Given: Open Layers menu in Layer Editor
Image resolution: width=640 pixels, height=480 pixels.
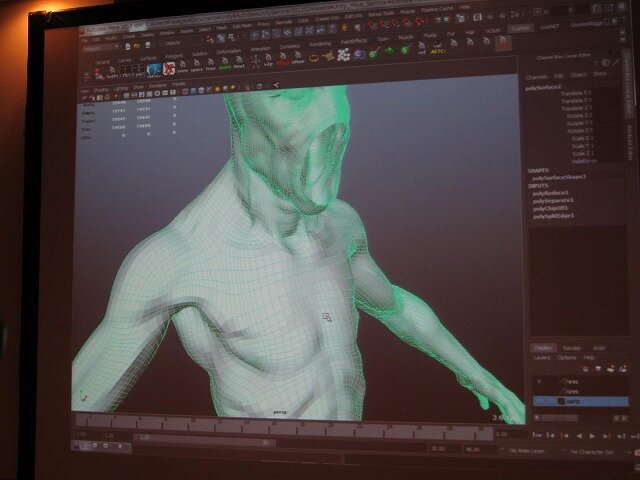Looking at the screenshot, I should tap(542, 358).
